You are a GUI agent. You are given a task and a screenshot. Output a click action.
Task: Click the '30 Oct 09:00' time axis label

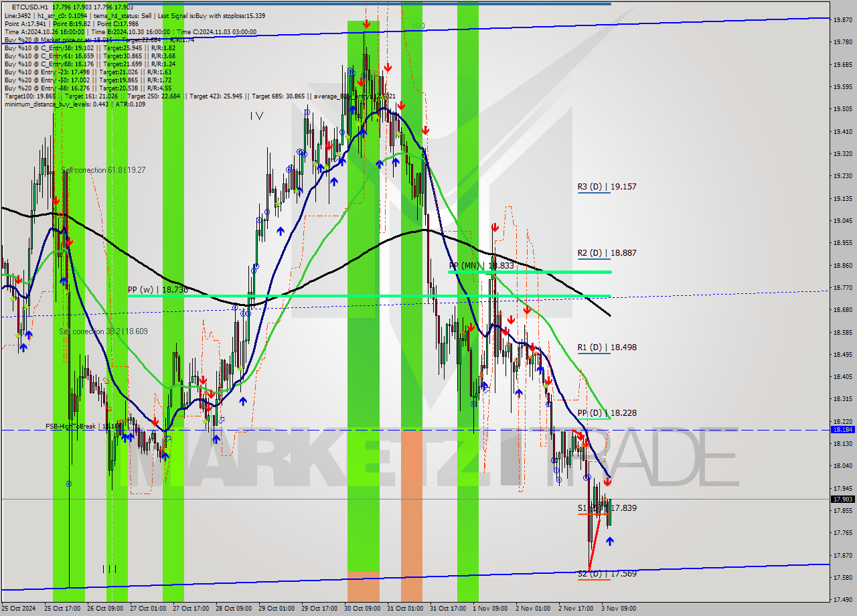pos(362,609)
